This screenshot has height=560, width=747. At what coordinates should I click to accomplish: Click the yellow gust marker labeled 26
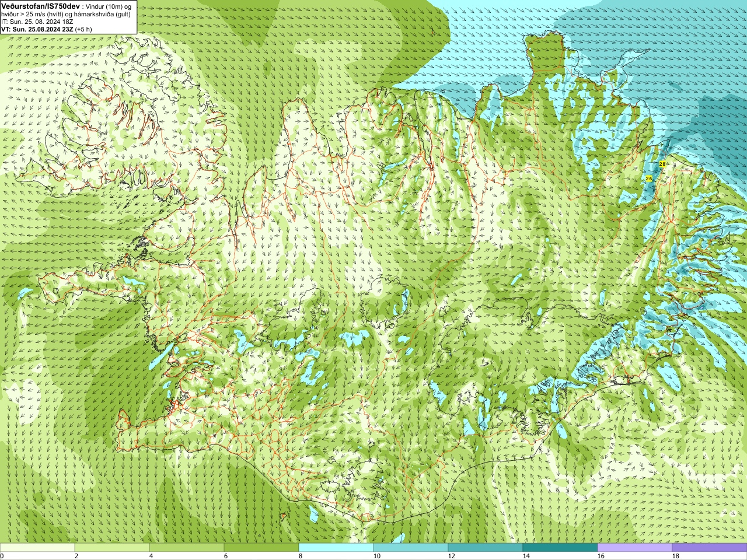[649, 178]
